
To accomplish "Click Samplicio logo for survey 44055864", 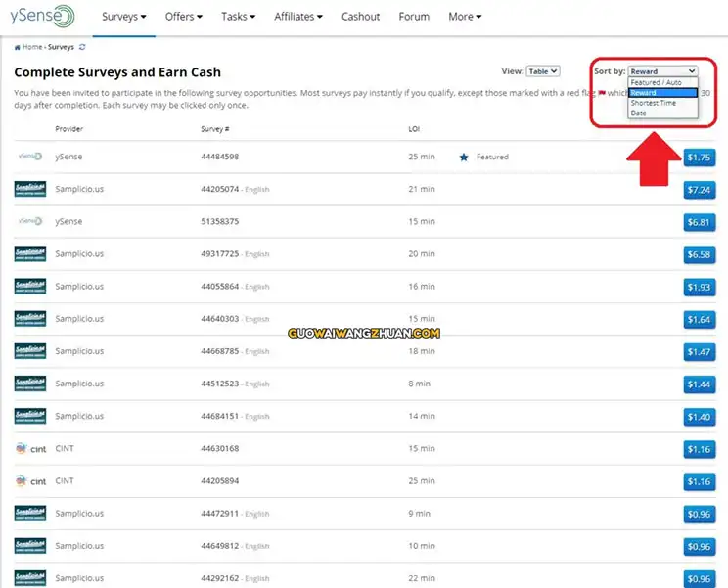I will 30,287.
